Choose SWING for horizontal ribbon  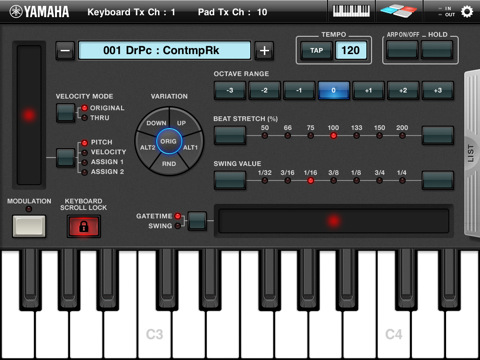[x=165, y=226]
